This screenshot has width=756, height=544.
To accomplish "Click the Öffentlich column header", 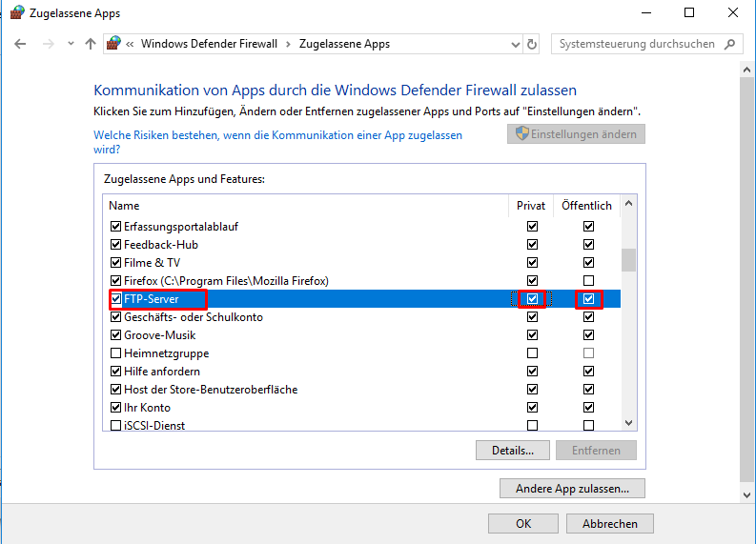I will [586, 206].
